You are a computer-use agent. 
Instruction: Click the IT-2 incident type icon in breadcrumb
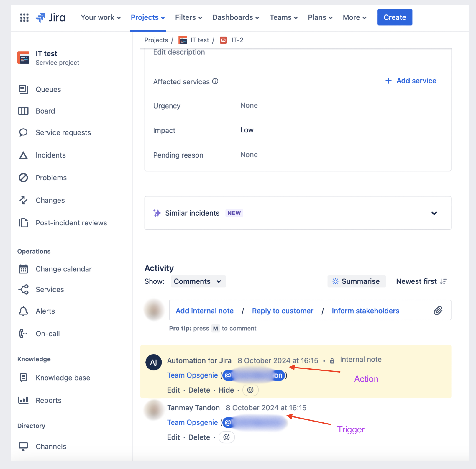(224, 40)
